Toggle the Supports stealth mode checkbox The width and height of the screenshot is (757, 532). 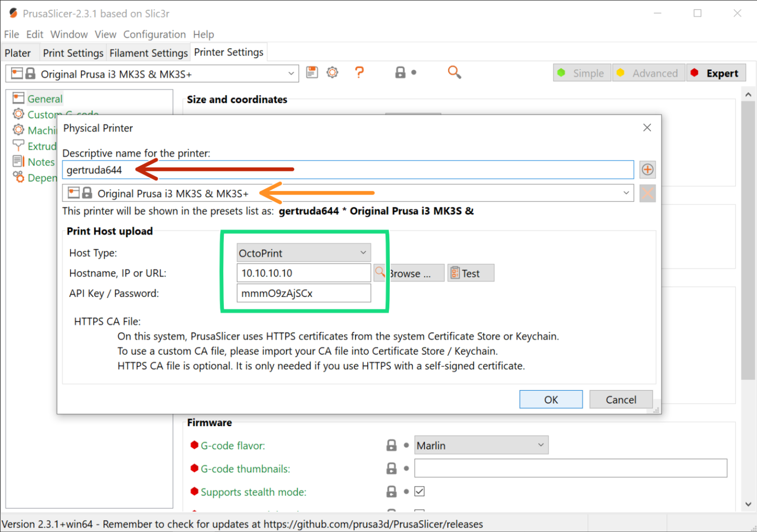[419, 491]
